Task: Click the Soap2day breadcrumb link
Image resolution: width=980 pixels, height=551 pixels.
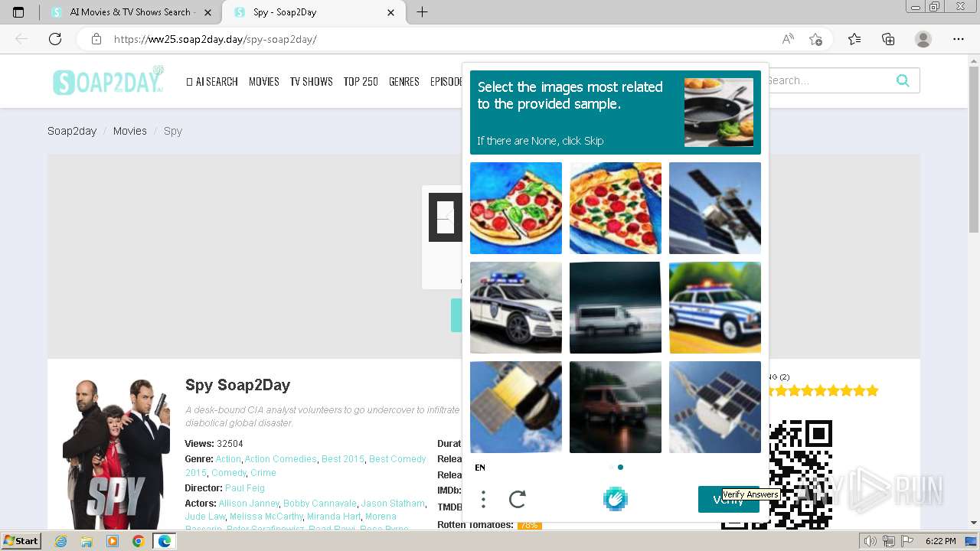Action: click(x=72, y=131)
